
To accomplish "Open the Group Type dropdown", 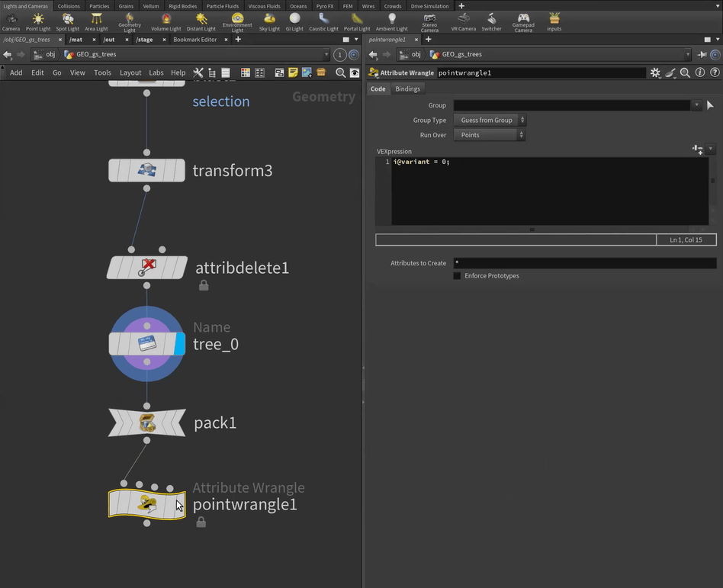I will pyautogui.click(x=489, y=120).
